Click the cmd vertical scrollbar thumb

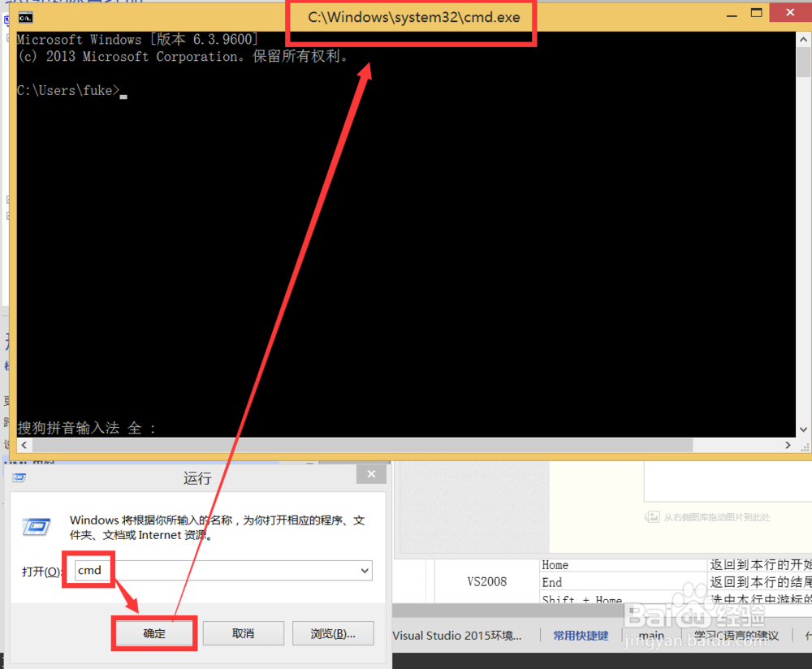[x=803, y=63]
